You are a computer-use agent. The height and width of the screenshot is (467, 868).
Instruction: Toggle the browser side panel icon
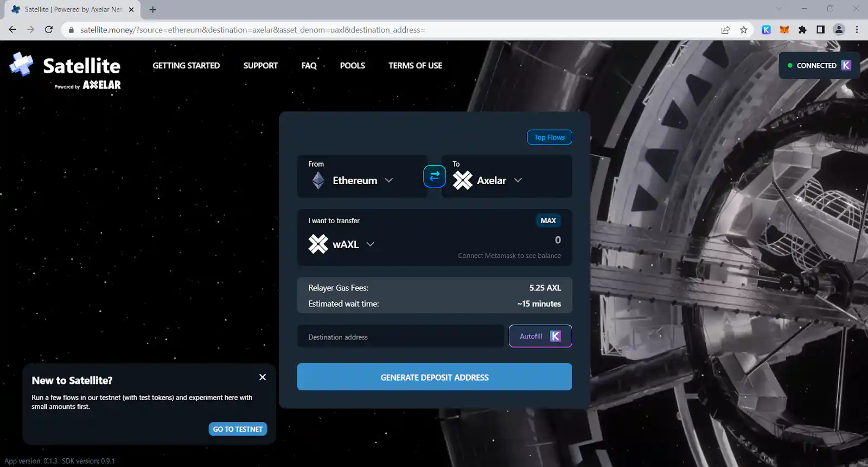[x=821, y=30]
